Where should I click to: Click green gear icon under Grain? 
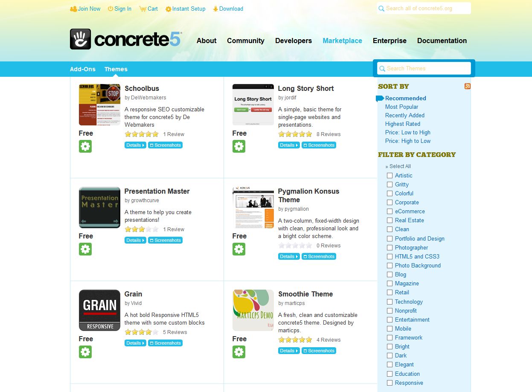click(85, 352)
